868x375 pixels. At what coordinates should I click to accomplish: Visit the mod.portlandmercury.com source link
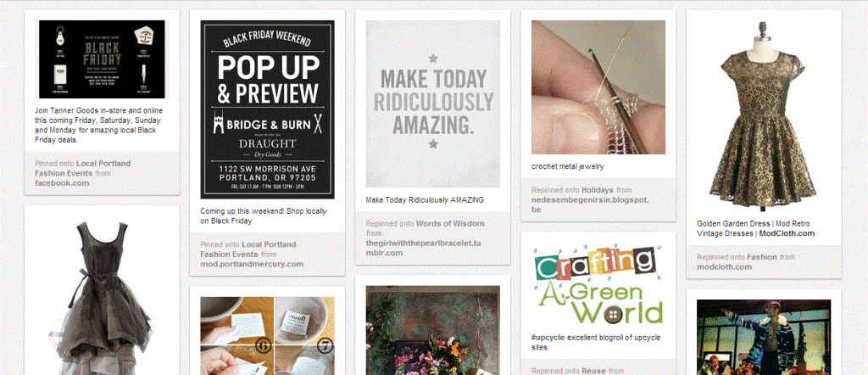[252, 264]
